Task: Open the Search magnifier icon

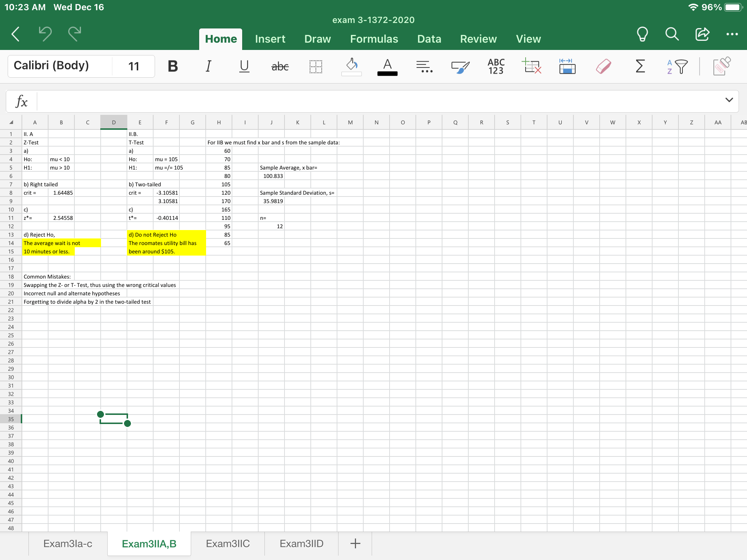Action: click(672, 34)
